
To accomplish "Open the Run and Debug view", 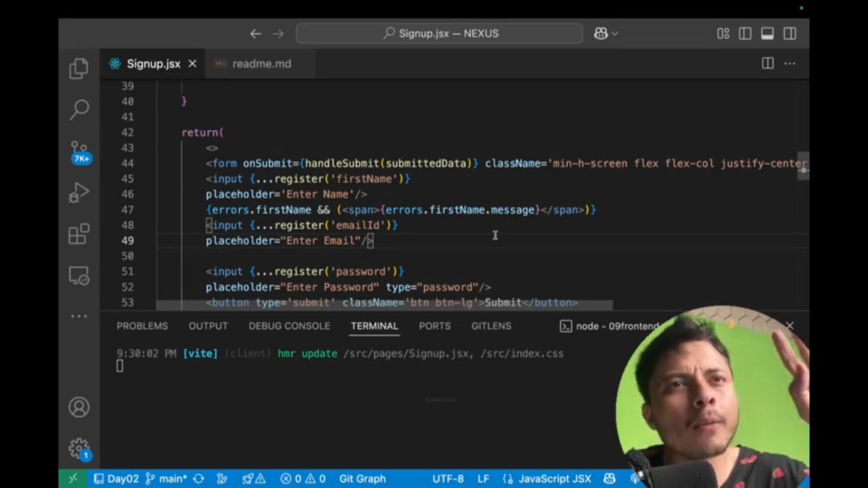I will click(79, 192).
